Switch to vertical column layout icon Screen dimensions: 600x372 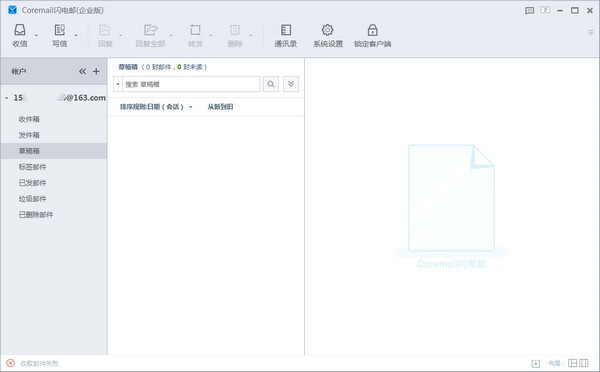point(584,363)
